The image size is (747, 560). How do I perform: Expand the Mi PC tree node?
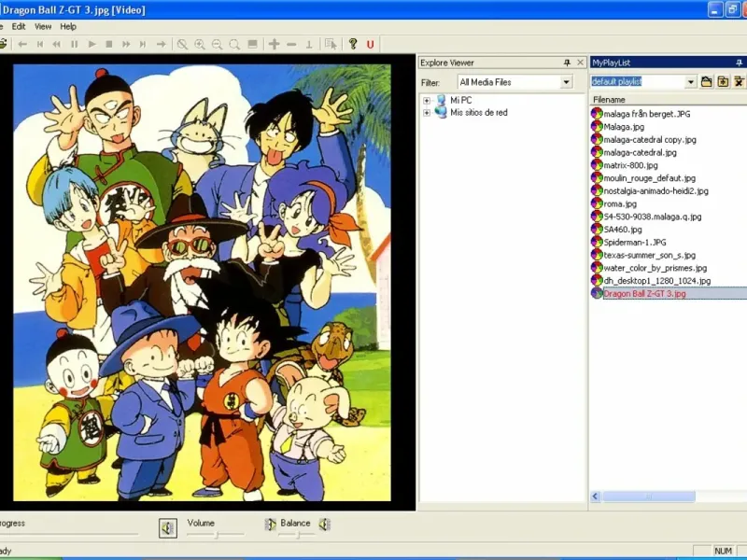427,101
